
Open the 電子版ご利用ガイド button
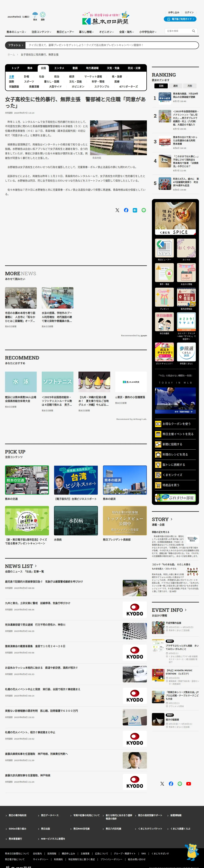pos(180,19)
